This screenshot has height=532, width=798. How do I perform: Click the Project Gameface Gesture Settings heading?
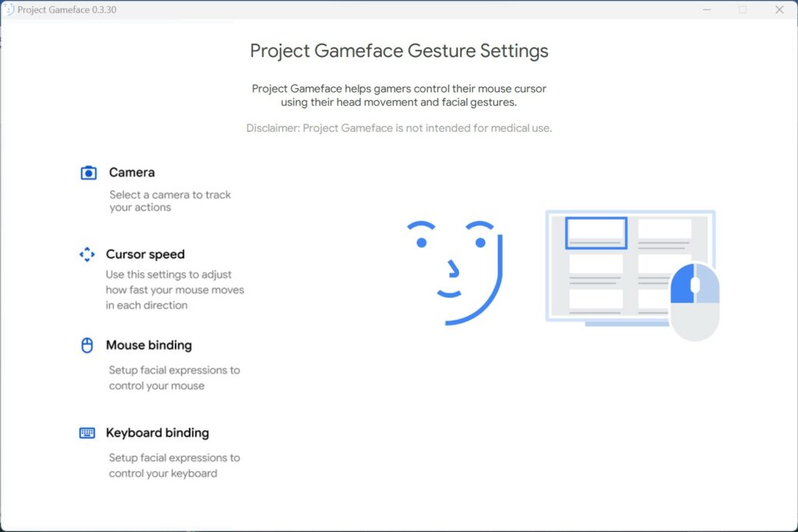[x=399, y=51]
